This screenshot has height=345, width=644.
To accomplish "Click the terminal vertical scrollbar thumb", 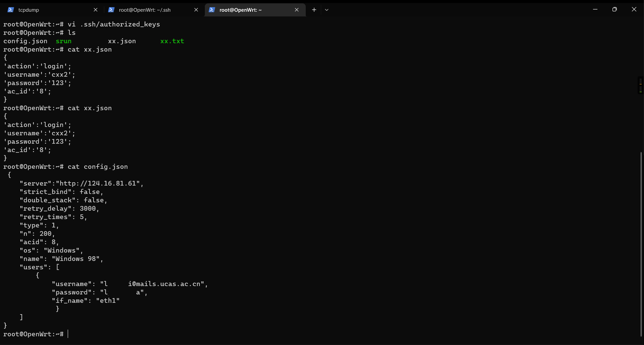I will (x=641, y=244).
